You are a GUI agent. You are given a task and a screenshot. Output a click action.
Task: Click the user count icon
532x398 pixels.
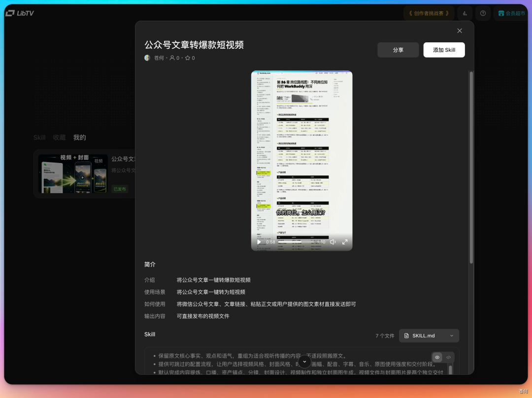point(172,58)
